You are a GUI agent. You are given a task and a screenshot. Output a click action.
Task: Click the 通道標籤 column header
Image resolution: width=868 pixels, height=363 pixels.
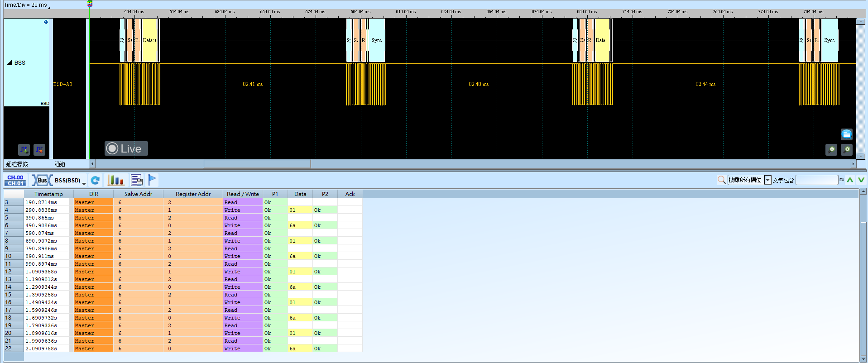tap(17, 164)
